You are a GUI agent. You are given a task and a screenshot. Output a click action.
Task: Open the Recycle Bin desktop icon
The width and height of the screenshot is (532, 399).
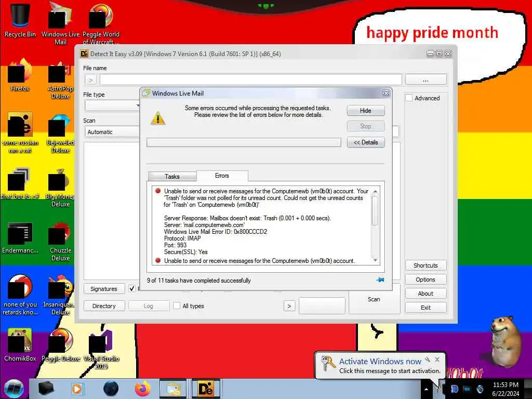coord(20,20)
